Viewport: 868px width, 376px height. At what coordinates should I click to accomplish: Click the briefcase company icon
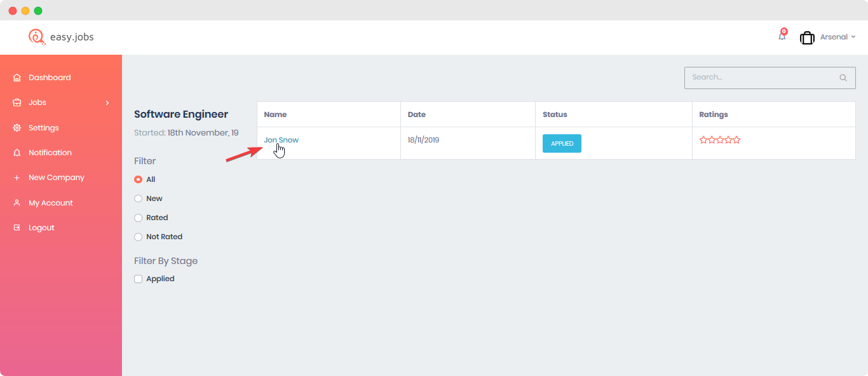pos(807,38)
